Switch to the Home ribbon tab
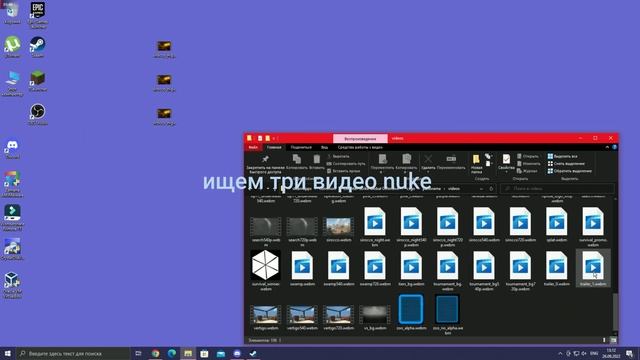 pyautogui.click(x=274, y=147)
